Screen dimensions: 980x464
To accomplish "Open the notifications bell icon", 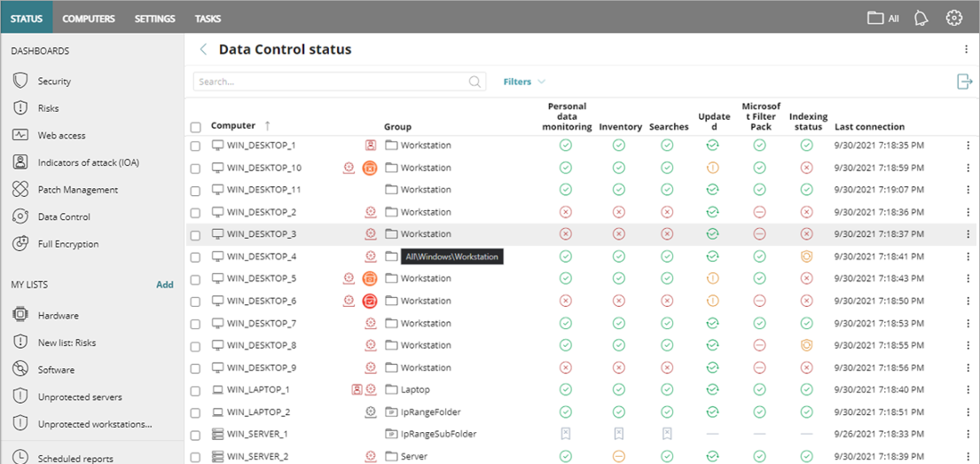I will coord(921,18).
